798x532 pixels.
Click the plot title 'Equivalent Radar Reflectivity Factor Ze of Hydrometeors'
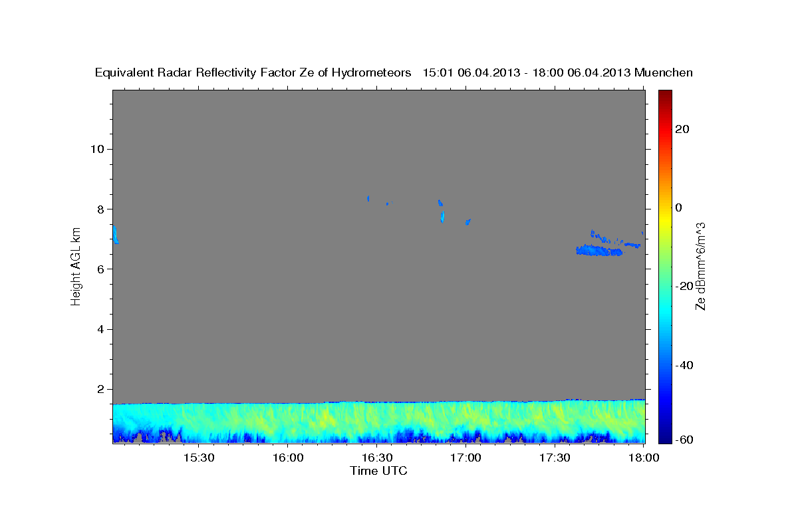pyautogui.click(x=253, y=73)
